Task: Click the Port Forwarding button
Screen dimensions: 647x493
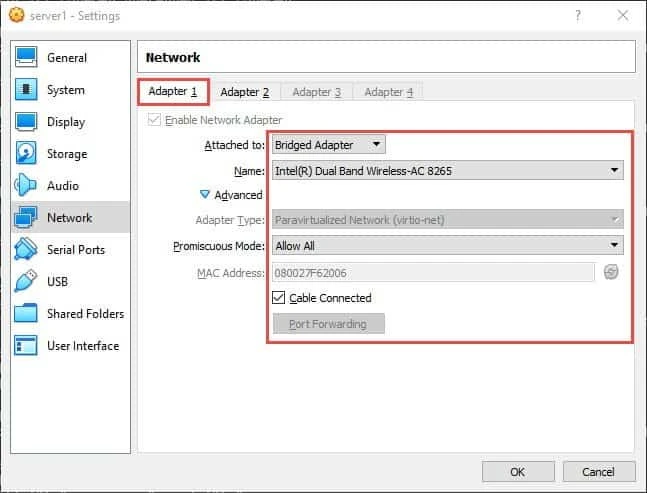Action: [x=328, y=324]
